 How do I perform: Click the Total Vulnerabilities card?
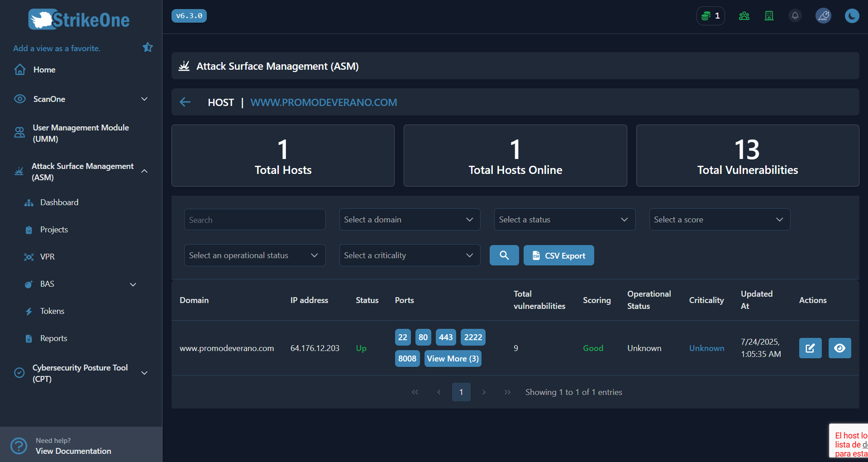[748, 156]
